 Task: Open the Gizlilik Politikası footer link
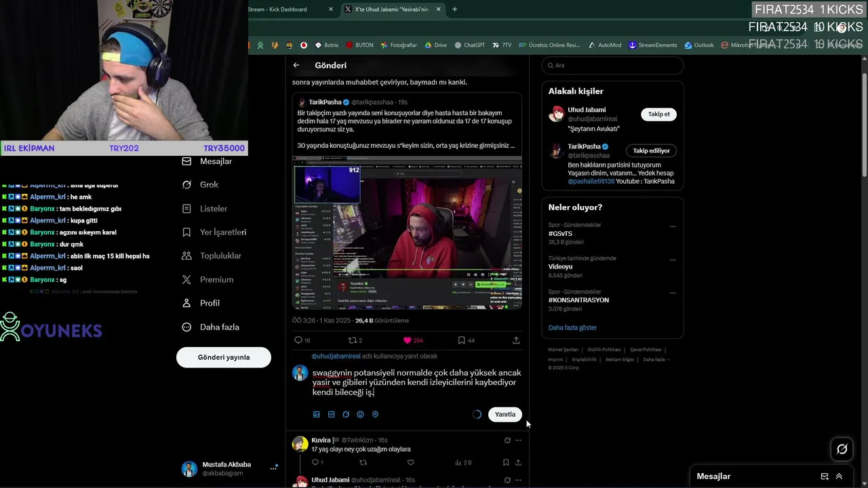pos(604,350)
